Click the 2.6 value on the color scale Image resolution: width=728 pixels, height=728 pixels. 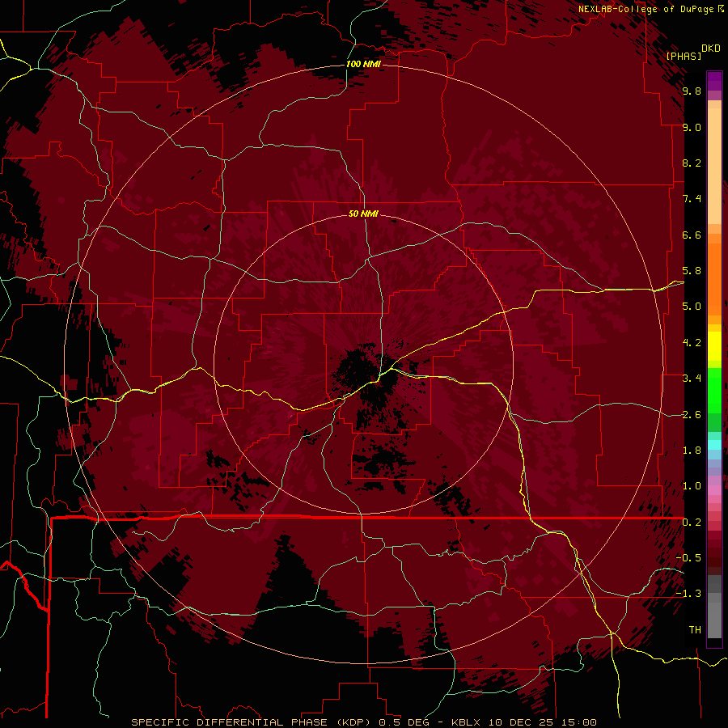[692, 415]
